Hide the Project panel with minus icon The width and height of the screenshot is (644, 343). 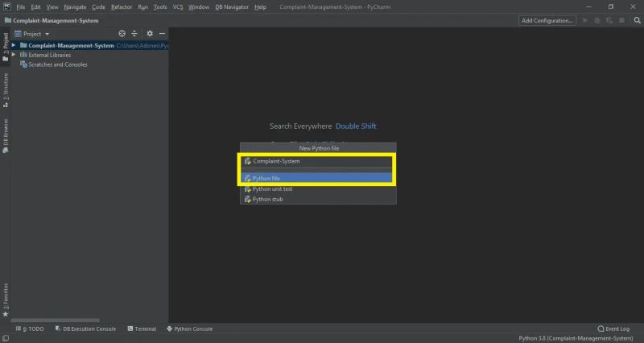point(163,34)
